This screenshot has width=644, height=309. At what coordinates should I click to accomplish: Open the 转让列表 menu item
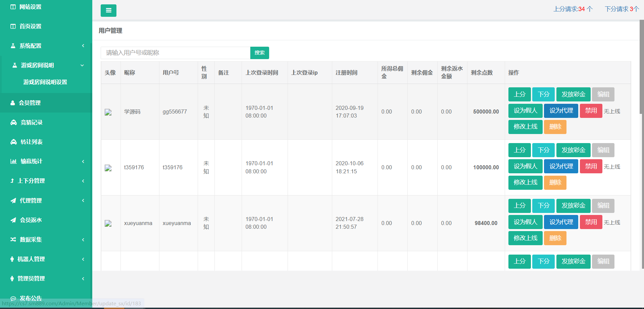[32, 142]
